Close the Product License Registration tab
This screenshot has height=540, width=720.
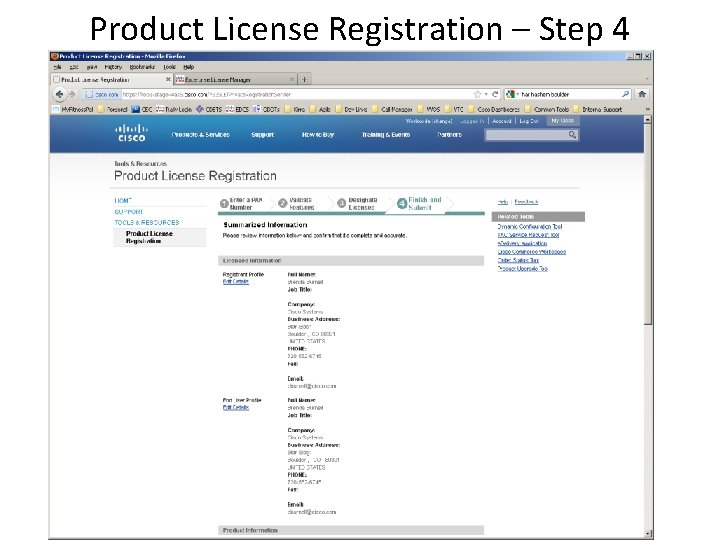pos(168,79)
